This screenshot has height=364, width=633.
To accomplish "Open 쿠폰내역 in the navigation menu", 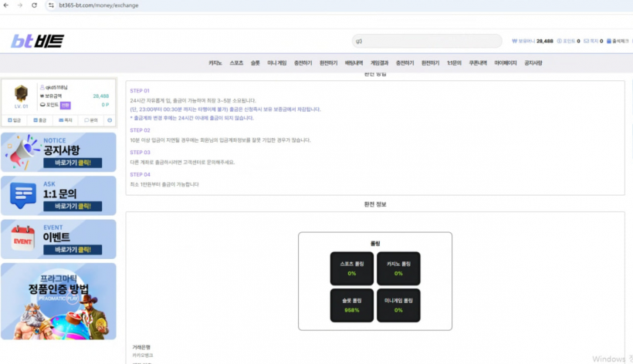I will click(x=478, y=63).
